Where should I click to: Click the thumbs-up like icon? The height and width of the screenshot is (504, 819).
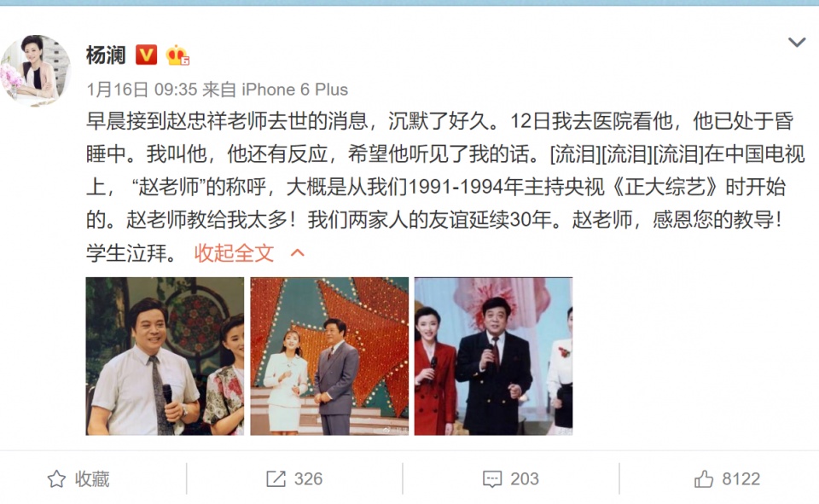coord(704,479)
